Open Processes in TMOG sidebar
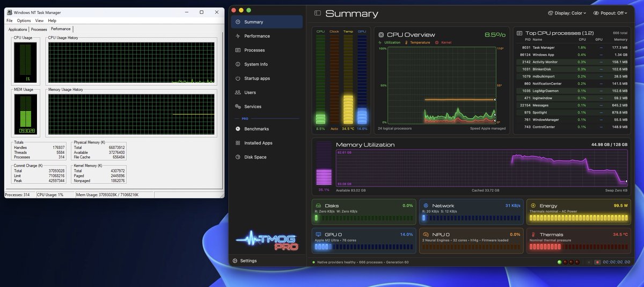The height and width of the screenshot is (287, 644). pyautogui.click(x=267, y=50)
